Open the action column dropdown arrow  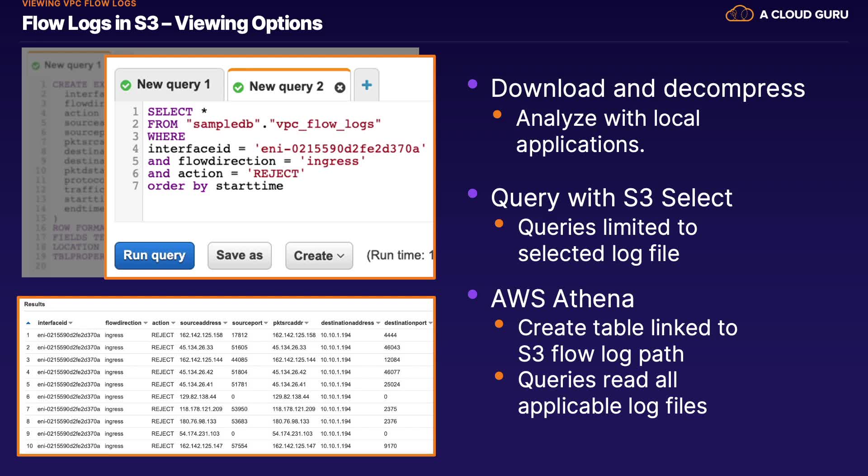(173, 323)
